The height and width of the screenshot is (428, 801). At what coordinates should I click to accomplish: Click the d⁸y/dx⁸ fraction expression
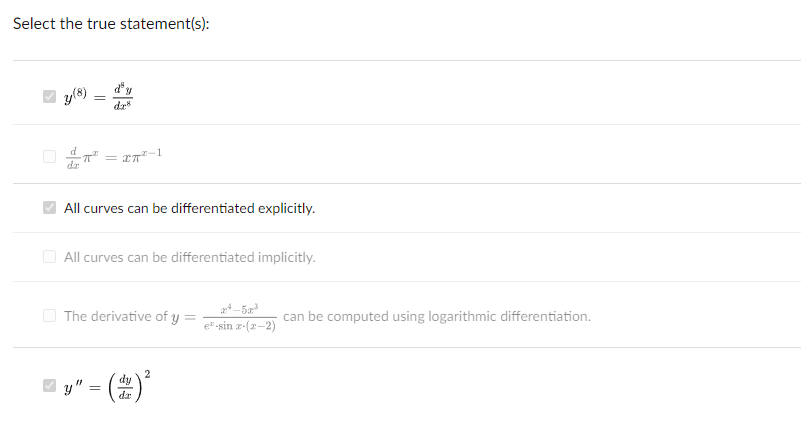pos(123,97)
